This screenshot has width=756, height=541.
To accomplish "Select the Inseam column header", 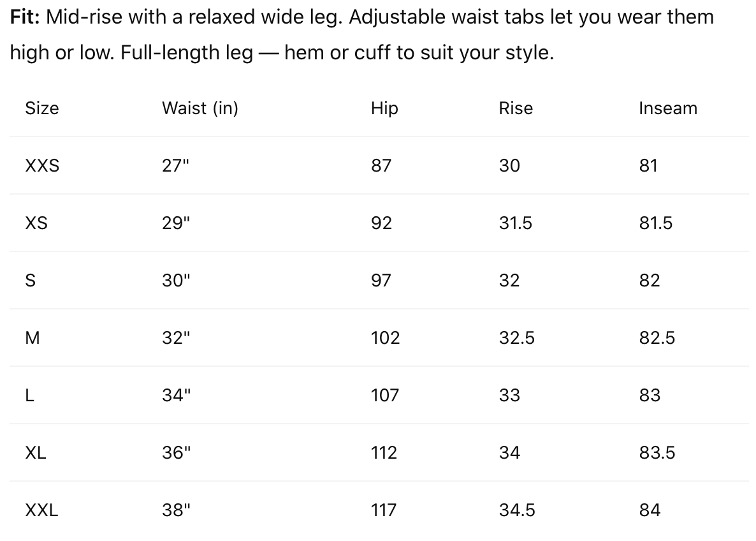I will pos(667,108).
